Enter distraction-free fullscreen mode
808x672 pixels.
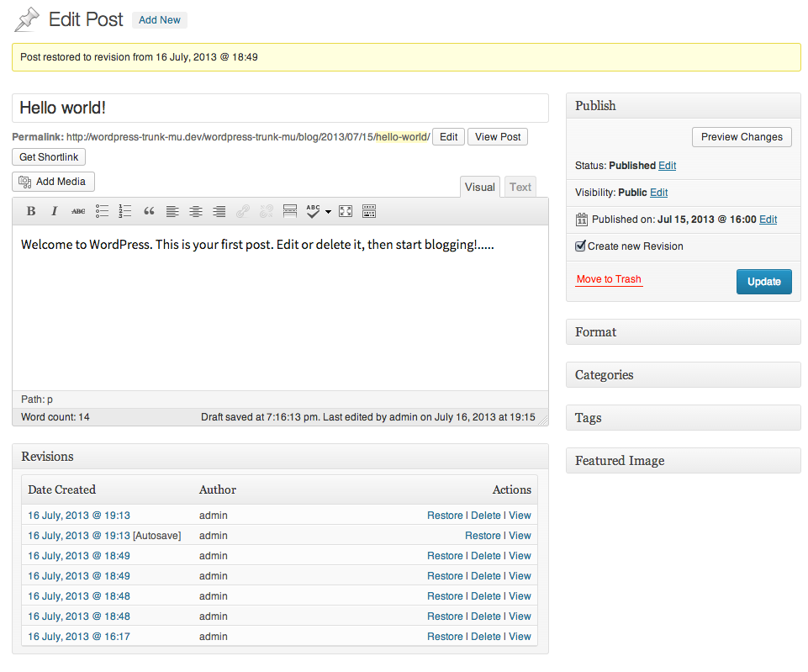coord(346,211)
